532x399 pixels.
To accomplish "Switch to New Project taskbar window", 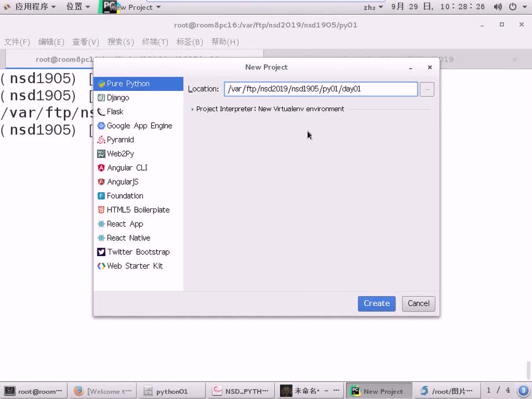I will coord(379,391).
